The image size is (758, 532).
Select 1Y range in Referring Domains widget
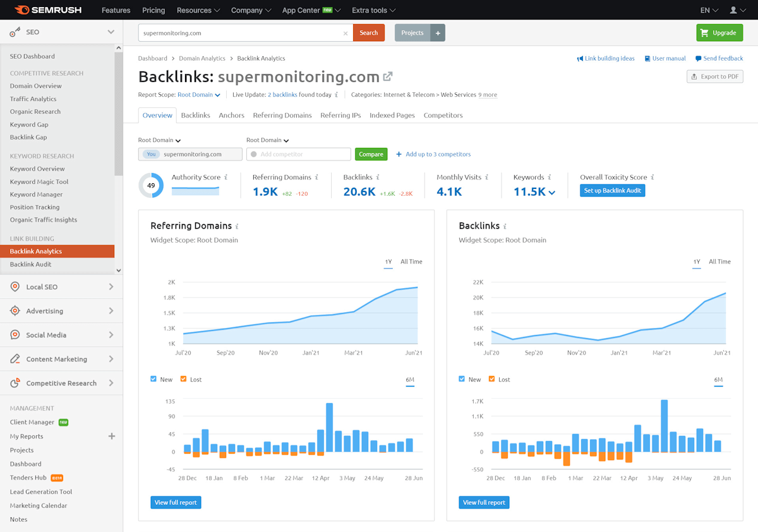[x=388, y=262]
